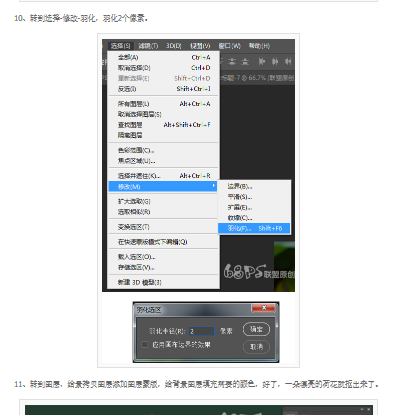Open 色彩范围(C)... menu entry
The height and width of the screenshot is (415, 410).
(164, 150)
